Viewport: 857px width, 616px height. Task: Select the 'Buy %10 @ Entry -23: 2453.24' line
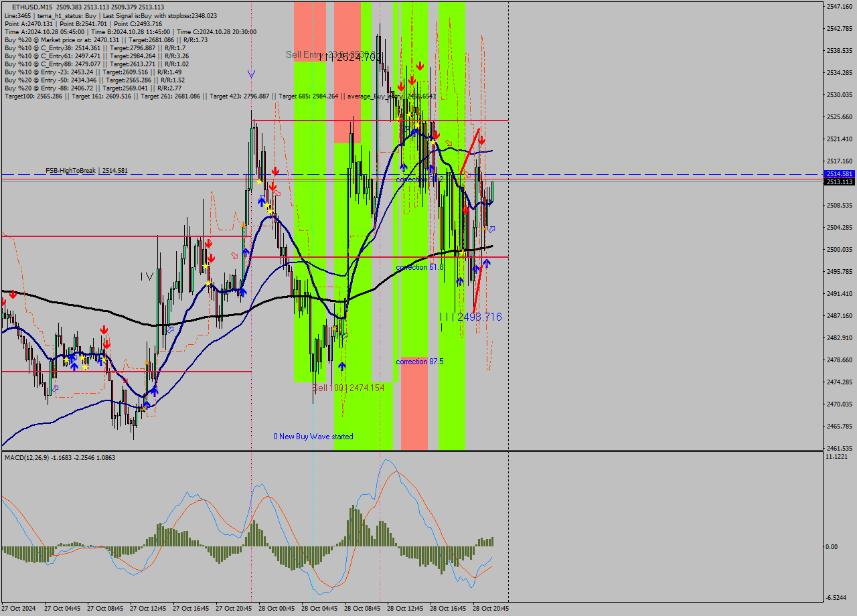(93, 72)
